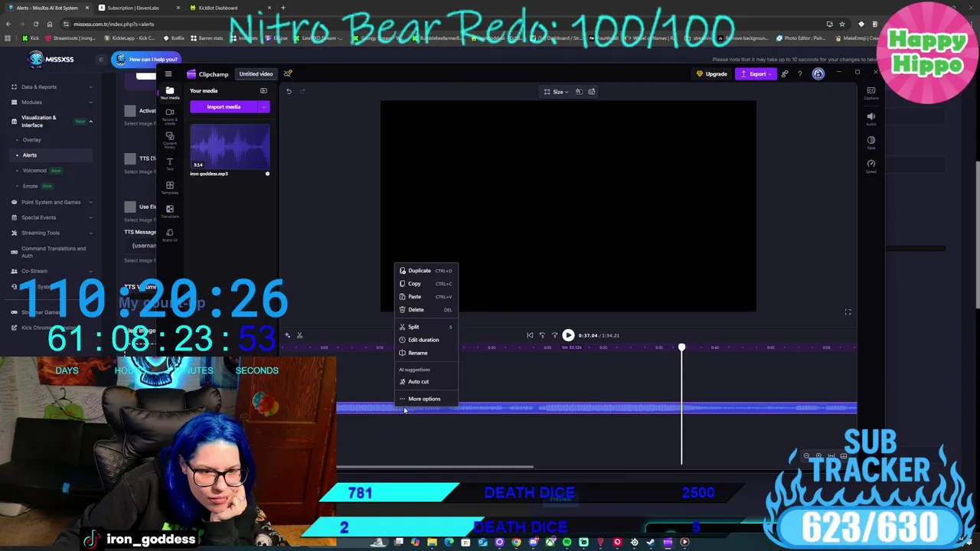Screen dimensions: 980x551
Task: Choose Copy from the context menu
Action: (x=426, y=284)
